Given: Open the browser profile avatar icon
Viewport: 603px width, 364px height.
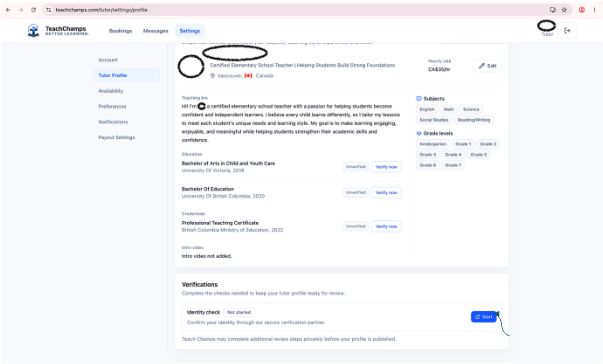Looking at the screenshot, I should pos(582,10).
